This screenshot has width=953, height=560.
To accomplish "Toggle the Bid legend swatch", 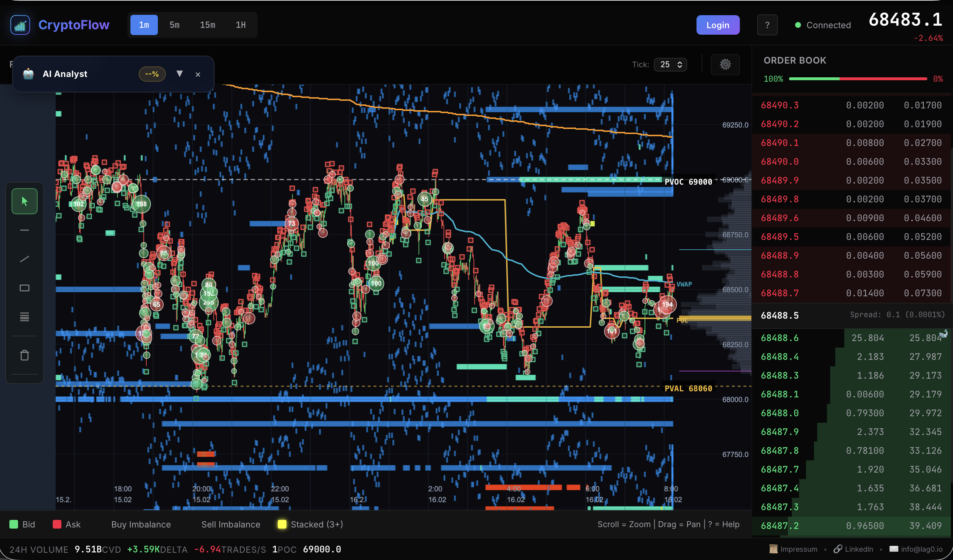I will [14, 524].
